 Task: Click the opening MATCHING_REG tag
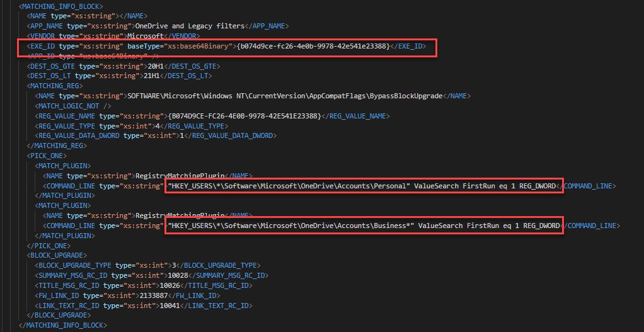coord(55,86)
